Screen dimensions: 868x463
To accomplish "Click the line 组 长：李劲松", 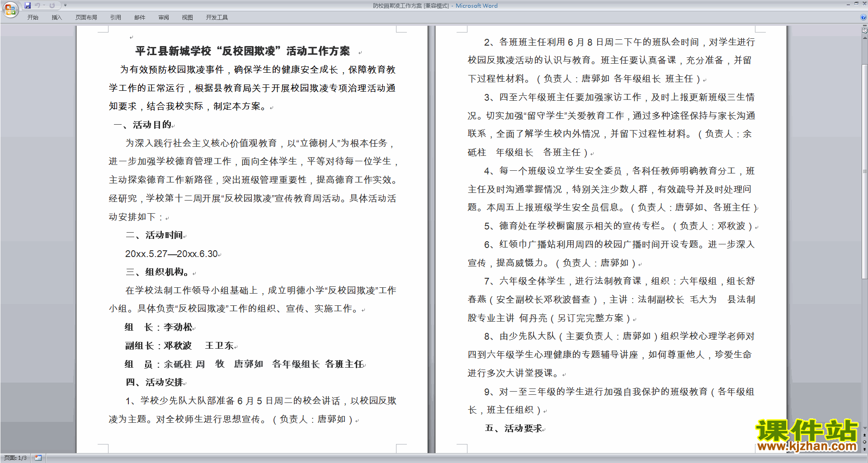I will click(159, 327).
